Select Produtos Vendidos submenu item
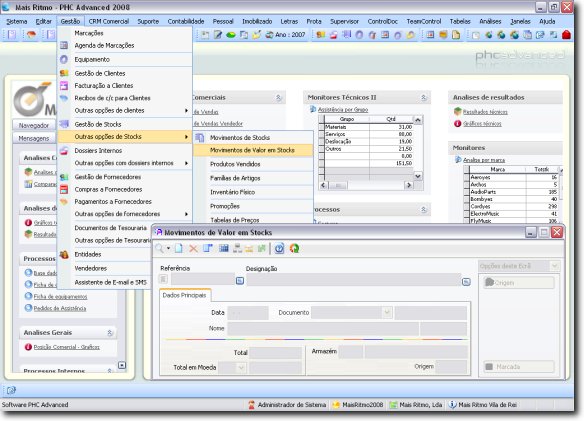 click(x=253, y=164)
